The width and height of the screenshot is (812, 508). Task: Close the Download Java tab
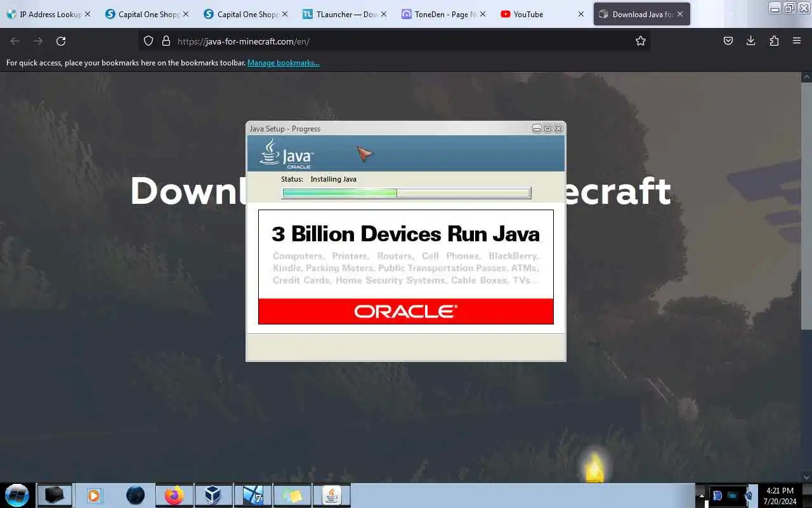679,14
